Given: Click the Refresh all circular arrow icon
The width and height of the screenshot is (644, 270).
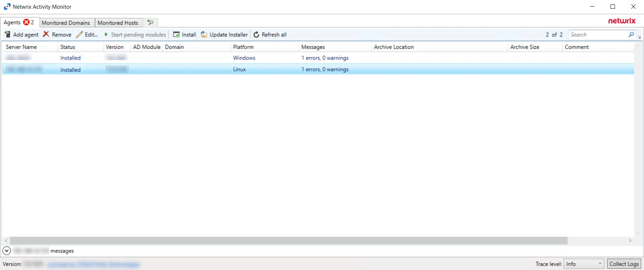Looking at the screenshot, I should (x=256, y=35).
